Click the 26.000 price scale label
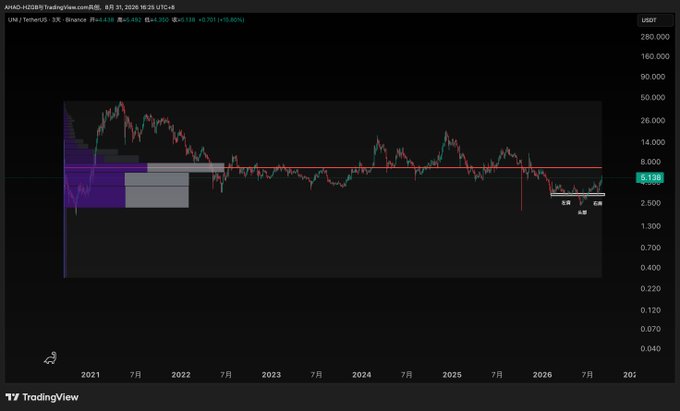The width and height of the screenshot is (680, 411). (x=653, y=121)
